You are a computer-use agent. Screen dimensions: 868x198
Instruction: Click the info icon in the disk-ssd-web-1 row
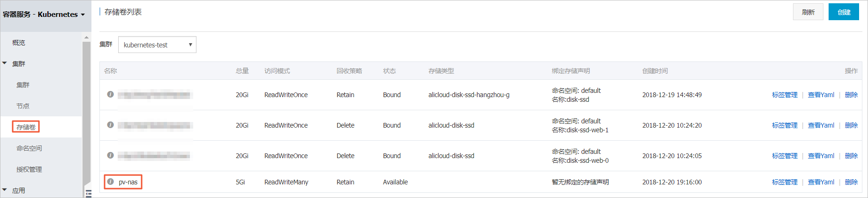tap(110, 125)
